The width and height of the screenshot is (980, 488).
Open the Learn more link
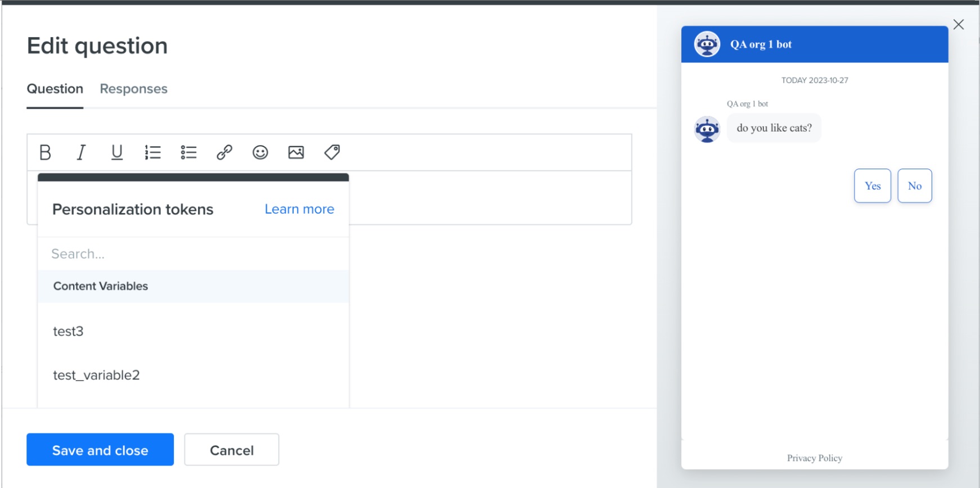click(x=299, y=209)
